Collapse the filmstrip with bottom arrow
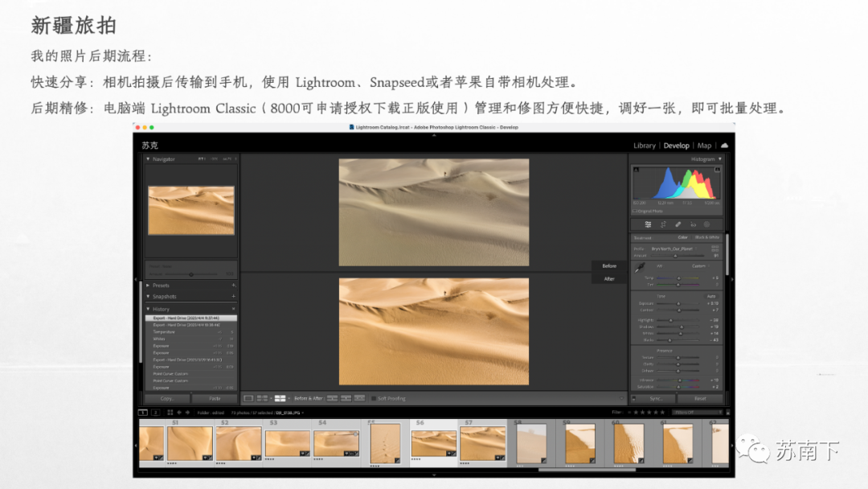This screenshot has height=489, width=868. click(x=434, y=475)
